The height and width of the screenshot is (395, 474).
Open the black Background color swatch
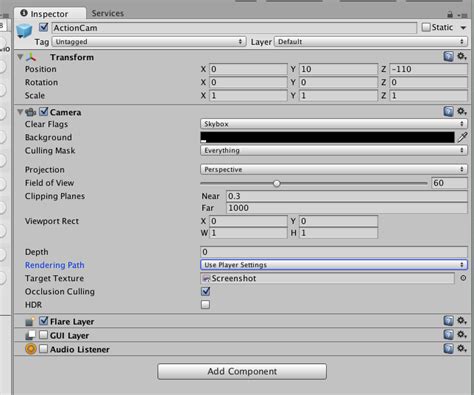pos(327,137)
